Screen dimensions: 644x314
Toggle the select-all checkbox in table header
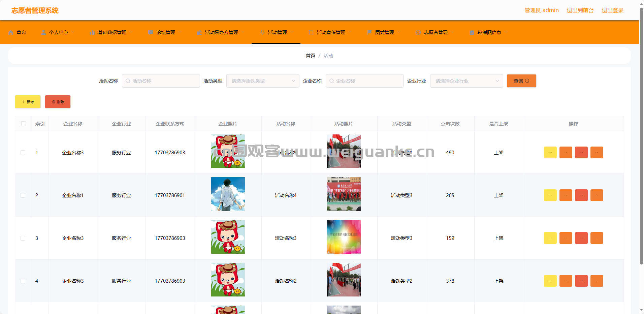coord(24,124)
